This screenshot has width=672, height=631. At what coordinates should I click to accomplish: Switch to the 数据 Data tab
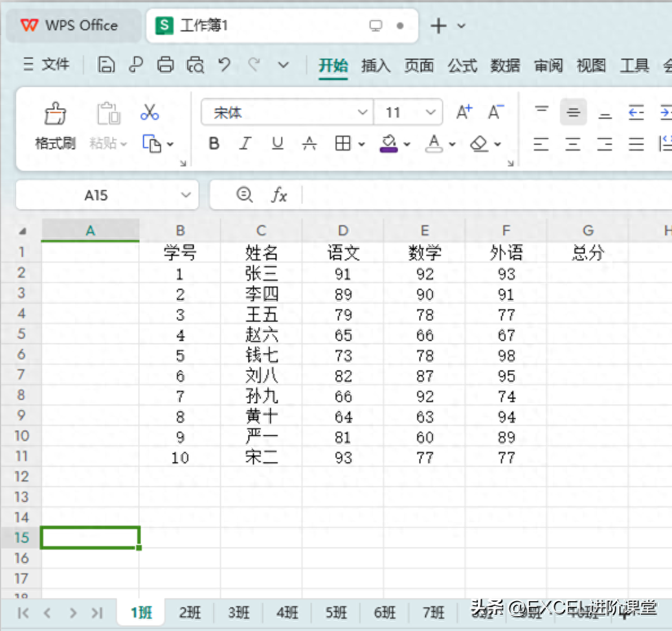[505, 65]
